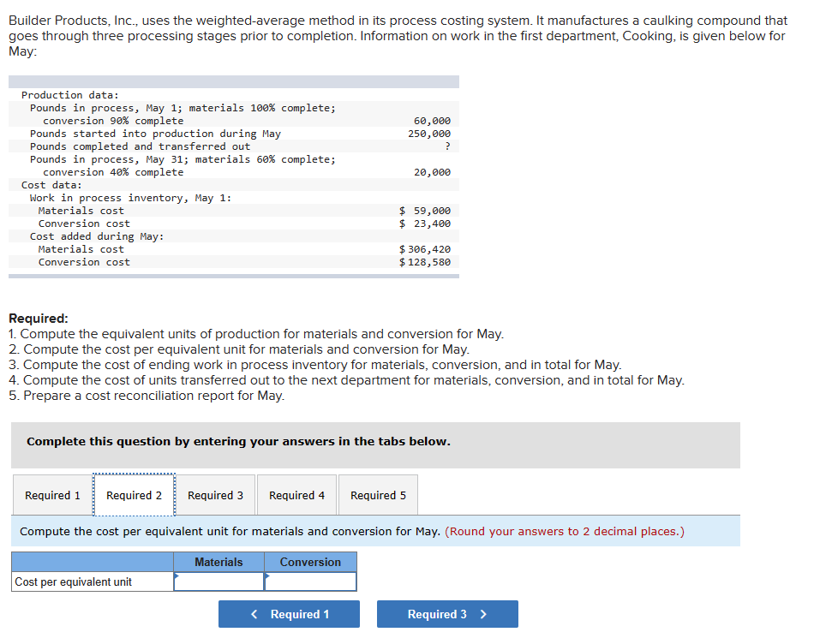Click the $306,420 materials cost added

coord(425,249)
